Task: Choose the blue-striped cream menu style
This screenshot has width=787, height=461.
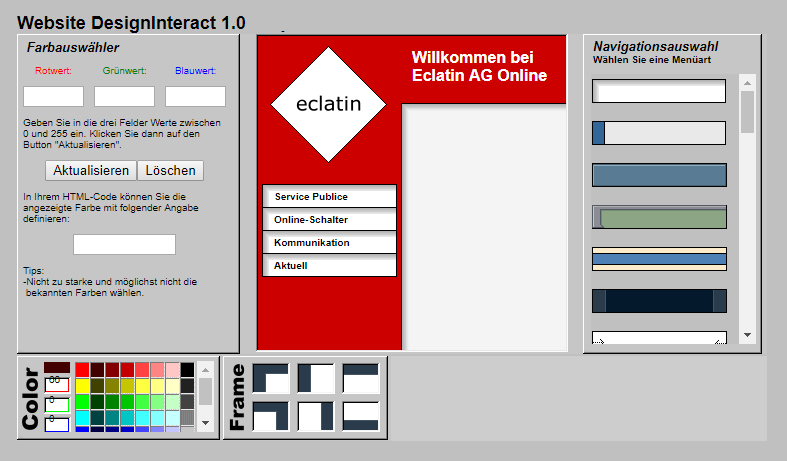Action: (x=659, y=258)
